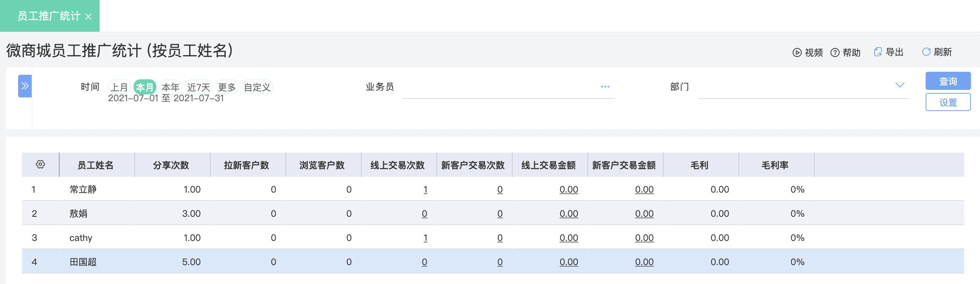Open 敖娟's 新客户交易金额 0.00 link

click(644, 214)
